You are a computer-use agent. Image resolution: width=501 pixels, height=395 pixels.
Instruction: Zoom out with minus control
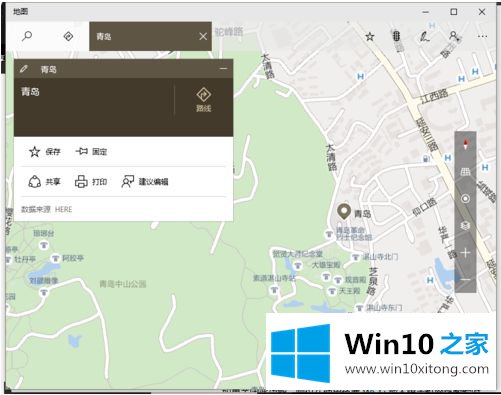coord(465,279)
